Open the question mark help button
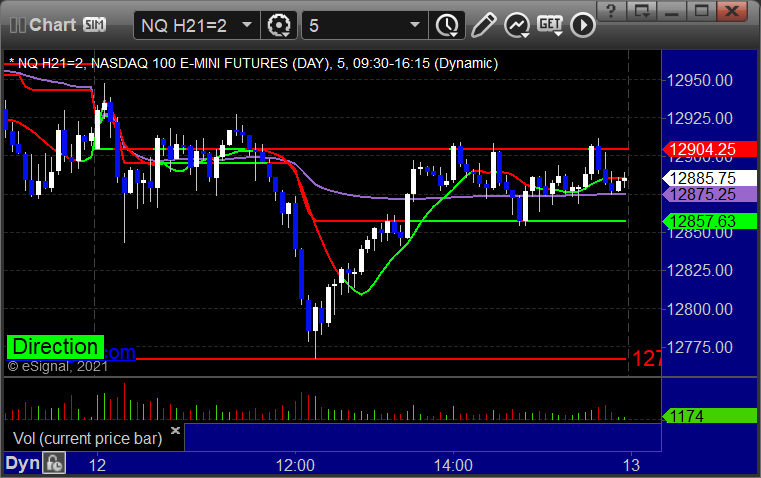The width and height of the screenshot is (761, 478). (611, 11)
